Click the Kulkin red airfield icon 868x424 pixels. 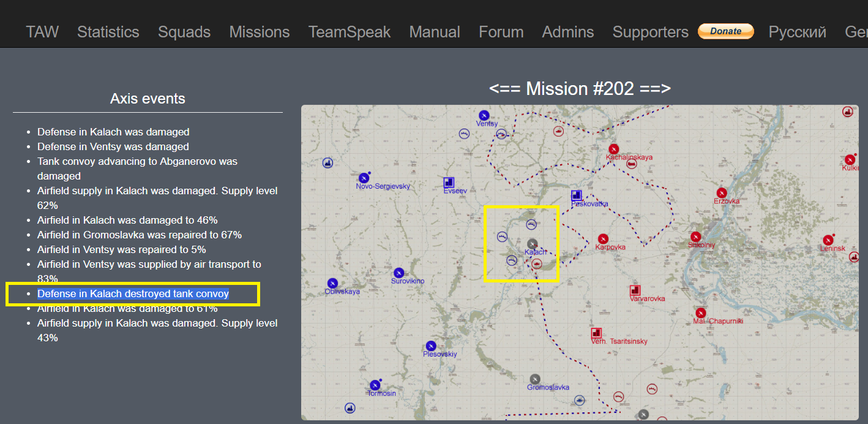(849, 160)
